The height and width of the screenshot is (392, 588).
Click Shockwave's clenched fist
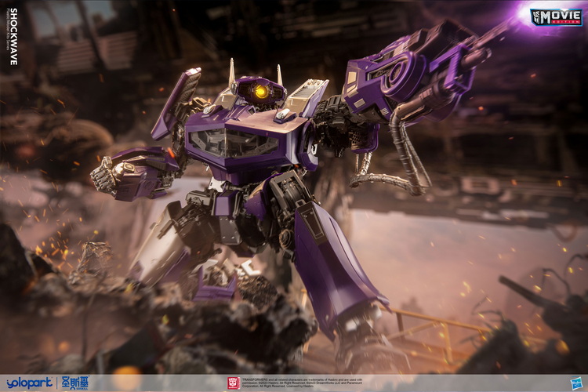pos(104,175)
